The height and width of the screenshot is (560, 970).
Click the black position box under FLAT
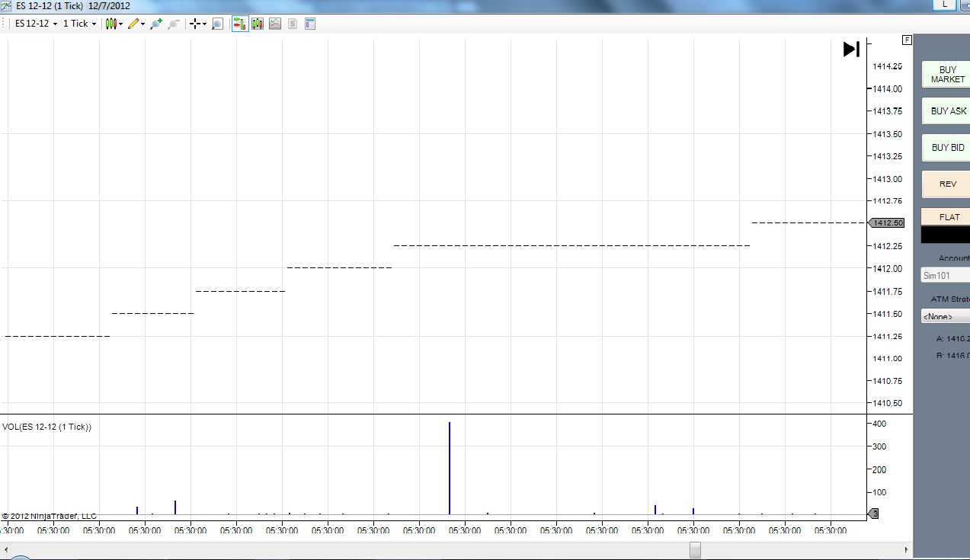(x=946, y=235)
